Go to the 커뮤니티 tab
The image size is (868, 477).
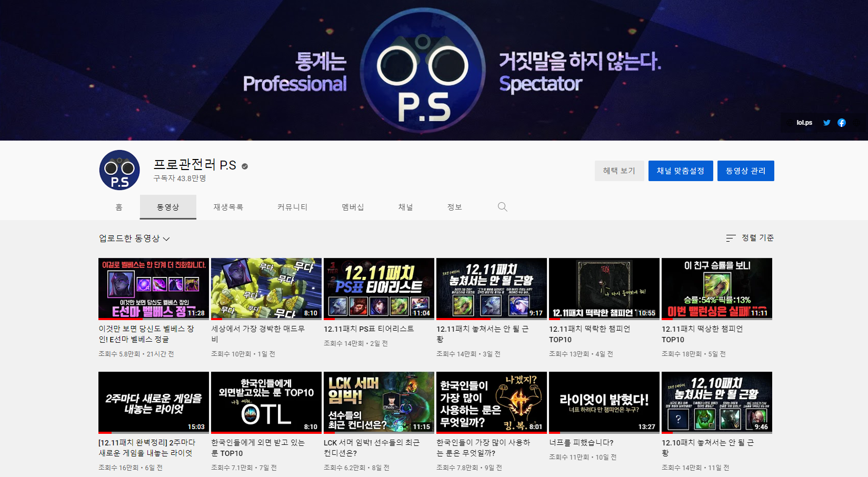(x=292, y=207)
